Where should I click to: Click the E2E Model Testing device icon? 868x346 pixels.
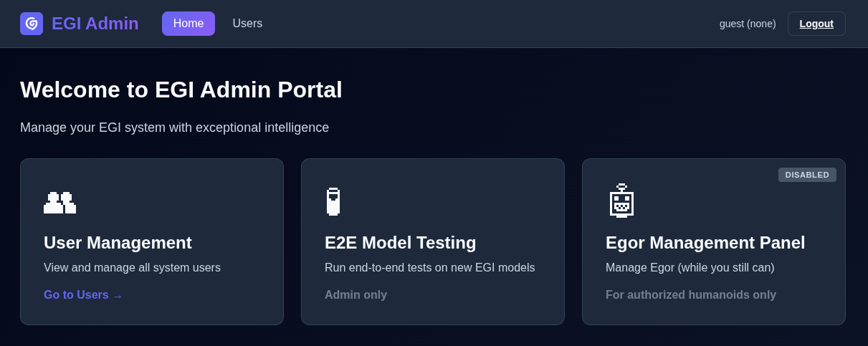pyautogui.click(x=333, y=201)
